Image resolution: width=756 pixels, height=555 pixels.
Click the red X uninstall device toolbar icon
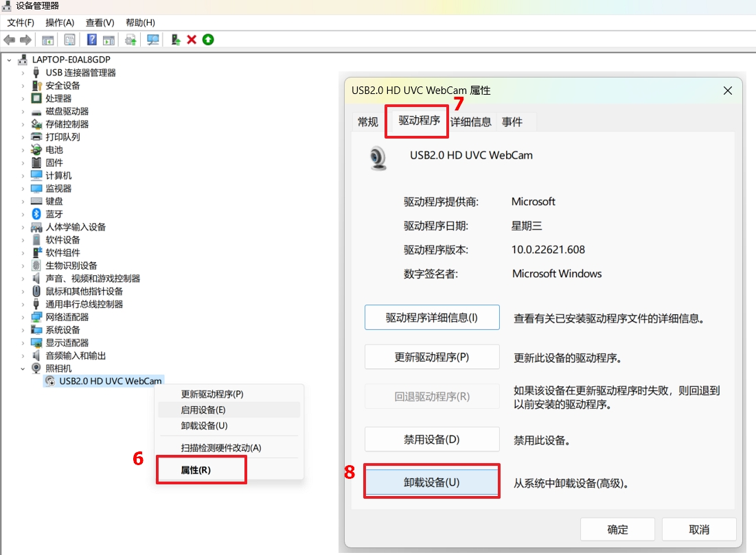192,40
